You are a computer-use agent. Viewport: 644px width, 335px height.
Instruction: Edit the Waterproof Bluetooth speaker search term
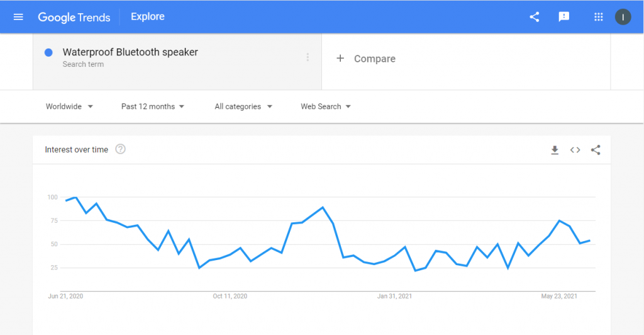click(130, 52)
